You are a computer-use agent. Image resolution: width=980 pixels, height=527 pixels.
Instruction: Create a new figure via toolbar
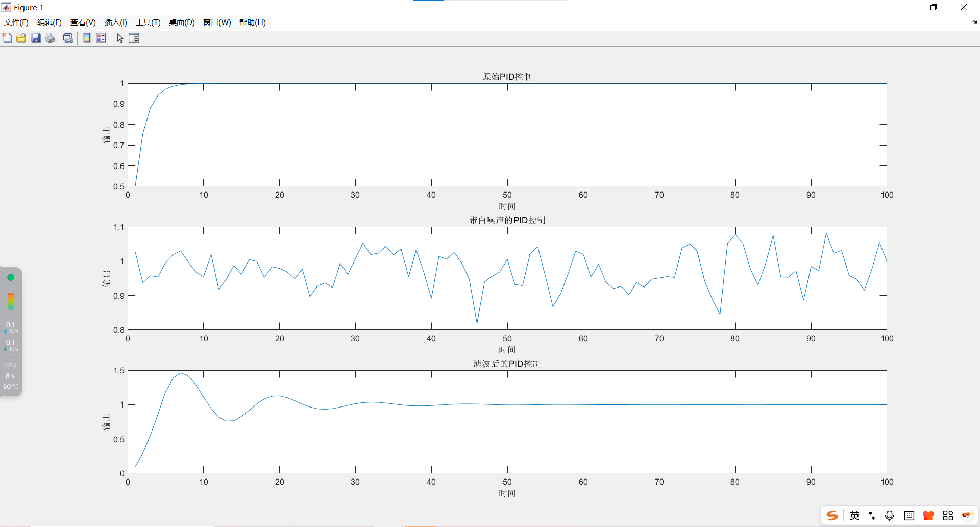7,38
